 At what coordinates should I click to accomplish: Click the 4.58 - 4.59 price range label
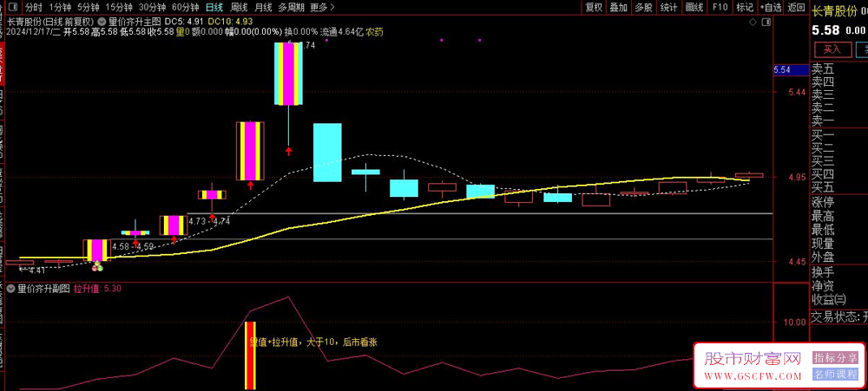133,246
